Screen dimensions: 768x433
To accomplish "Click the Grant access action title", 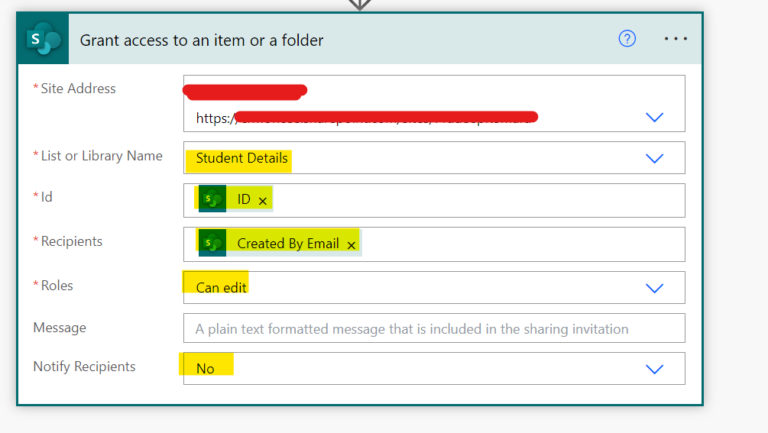I will [201, 40].
